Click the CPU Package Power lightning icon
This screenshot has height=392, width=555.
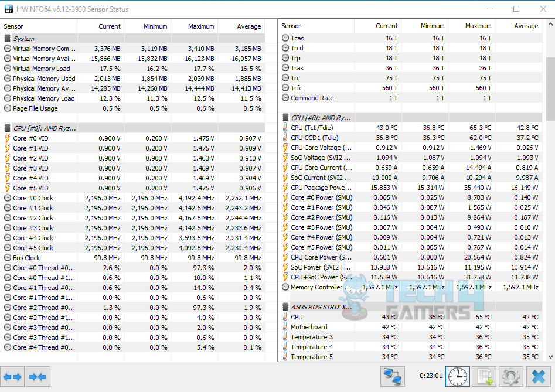coord(285,188)
